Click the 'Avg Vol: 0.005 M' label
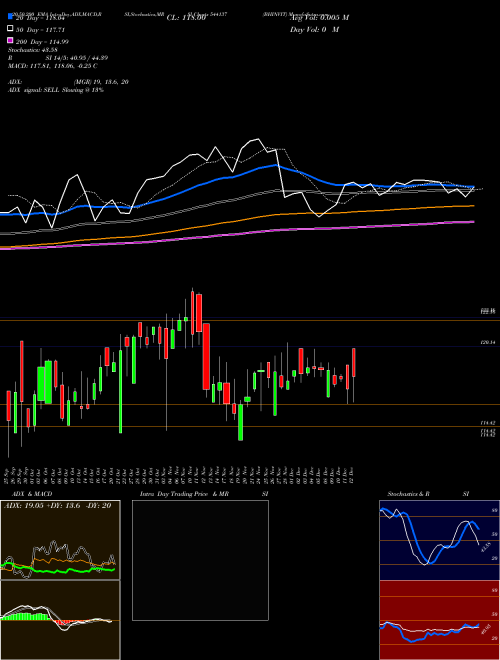Viewport: 500px width, 660px height. [x=319, y=17]
